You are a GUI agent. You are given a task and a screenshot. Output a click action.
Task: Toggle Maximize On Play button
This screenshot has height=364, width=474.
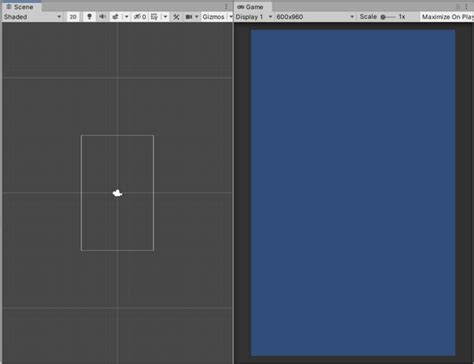(x=447, y=17)
